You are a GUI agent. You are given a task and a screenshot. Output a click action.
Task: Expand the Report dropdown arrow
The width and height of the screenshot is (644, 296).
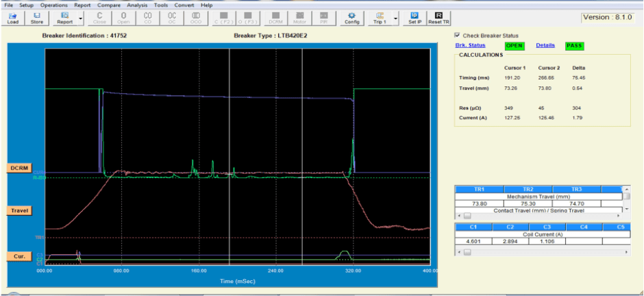click(81, 18)
